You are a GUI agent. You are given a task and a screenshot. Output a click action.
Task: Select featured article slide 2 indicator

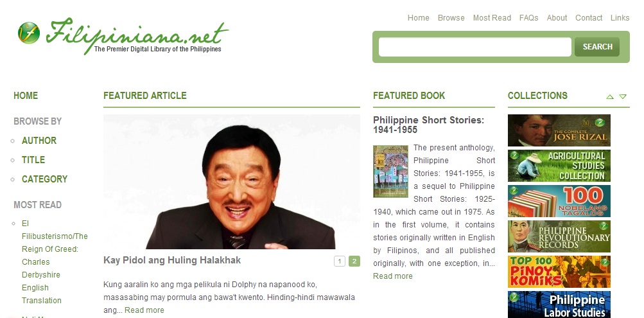click(x=354, y=261)
